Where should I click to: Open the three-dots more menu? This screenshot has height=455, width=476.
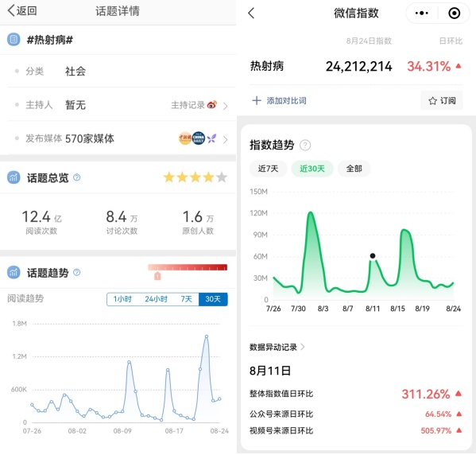click(422, 13)
